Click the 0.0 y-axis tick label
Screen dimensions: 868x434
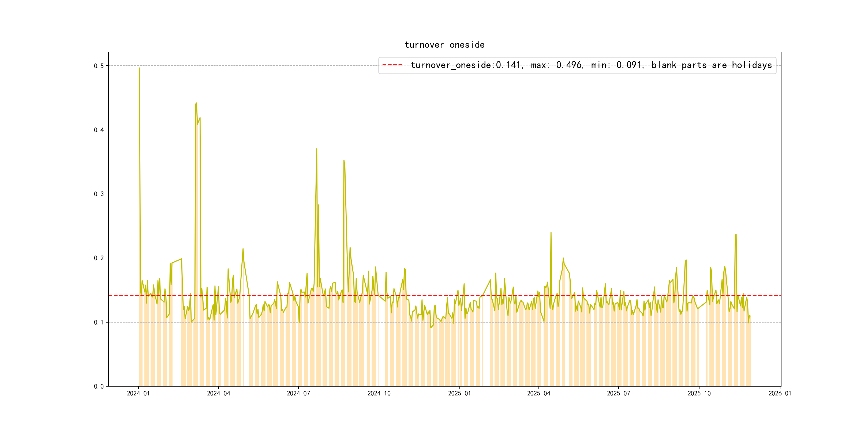point(99,387)
